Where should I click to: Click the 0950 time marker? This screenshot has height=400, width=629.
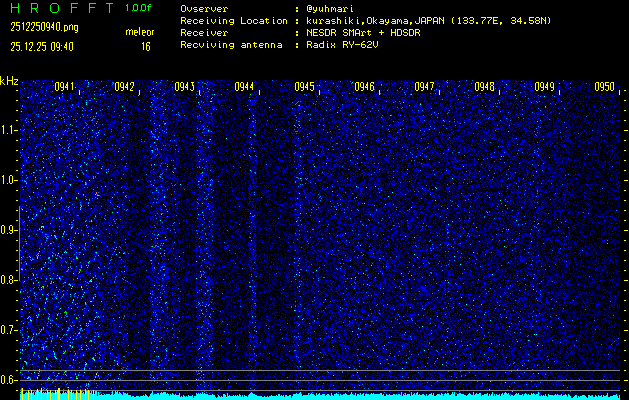tap(604, 87)
